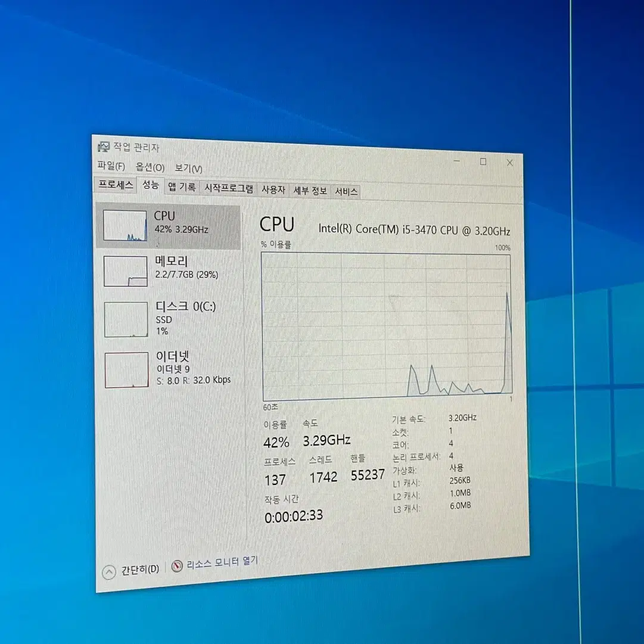Click the 가상화 사용 value
This screenshot has height=644, width=644.
click(x=456, y=468)
